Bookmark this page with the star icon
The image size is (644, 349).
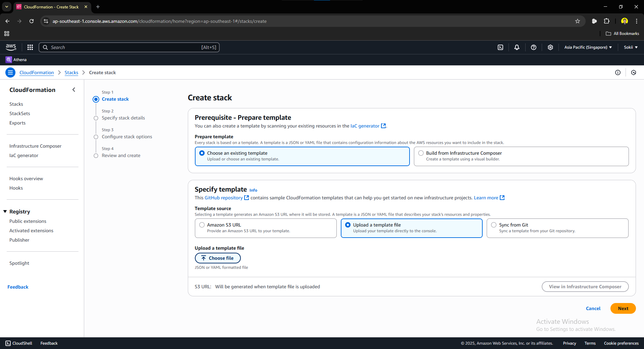click(x=578, y=21)
